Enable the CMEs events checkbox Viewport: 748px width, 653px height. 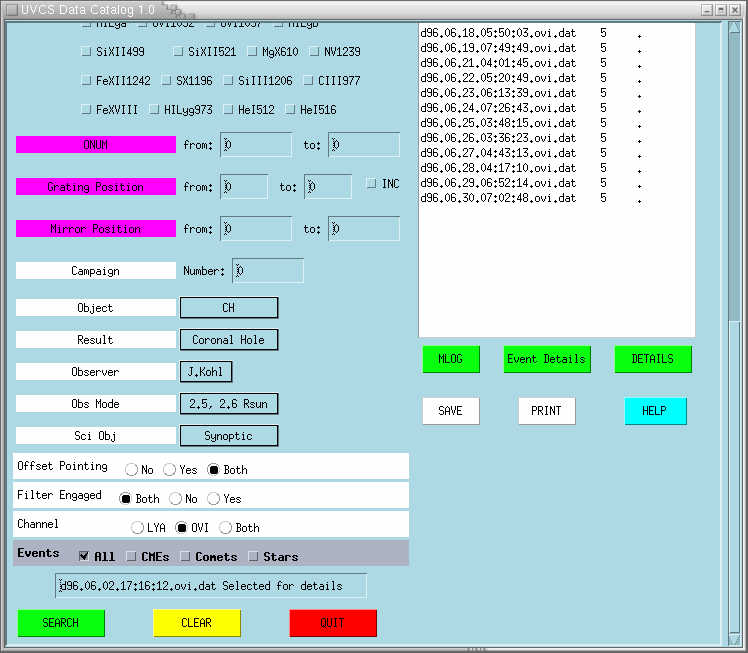pyautogui.click(x=133, y=557)
